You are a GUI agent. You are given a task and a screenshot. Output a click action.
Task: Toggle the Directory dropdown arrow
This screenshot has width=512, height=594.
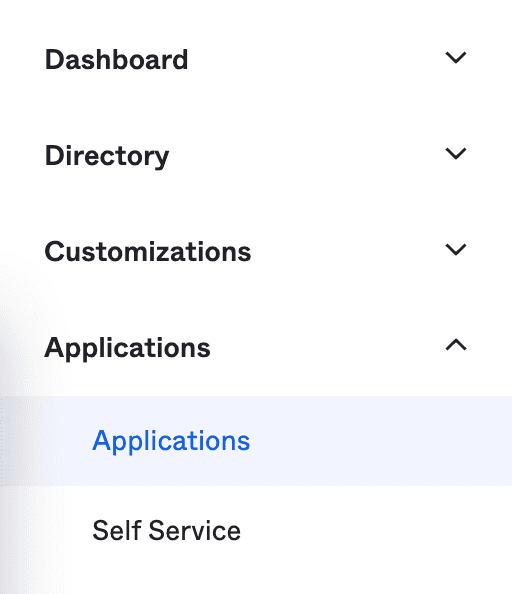coord(456,153)
